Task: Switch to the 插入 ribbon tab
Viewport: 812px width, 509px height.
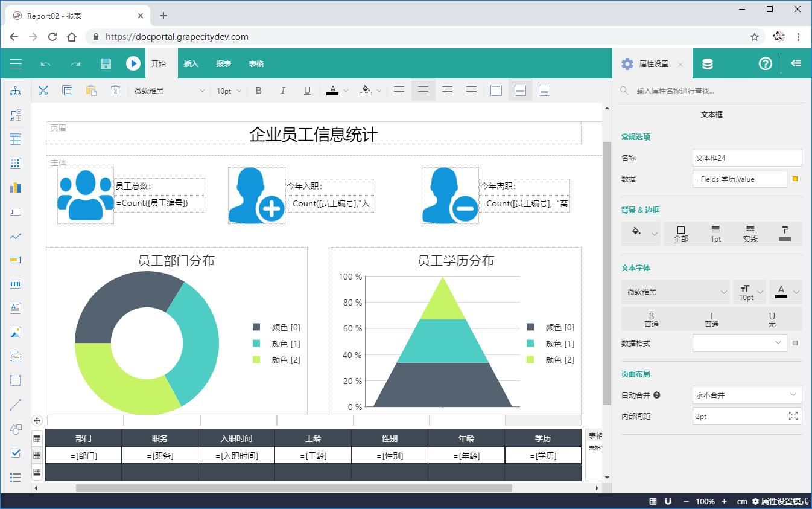Action: tap(191, 63)
